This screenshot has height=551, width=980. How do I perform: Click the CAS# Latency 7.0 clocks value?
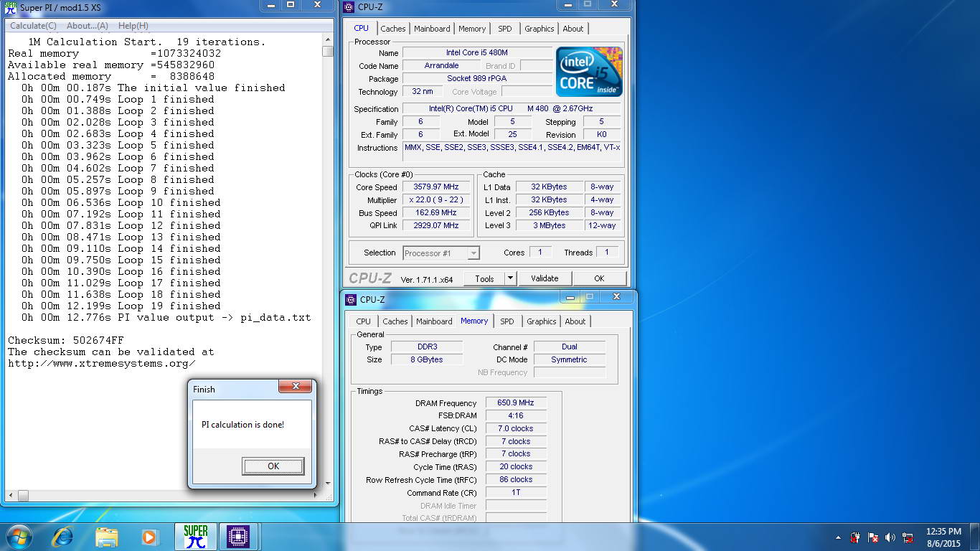pyautogui.click(x=516, y=429)
